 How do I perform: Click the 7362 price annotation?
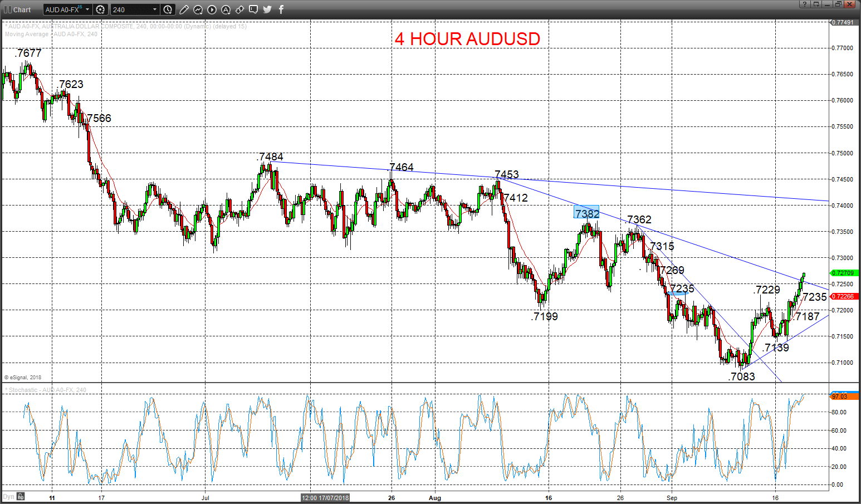639,219
